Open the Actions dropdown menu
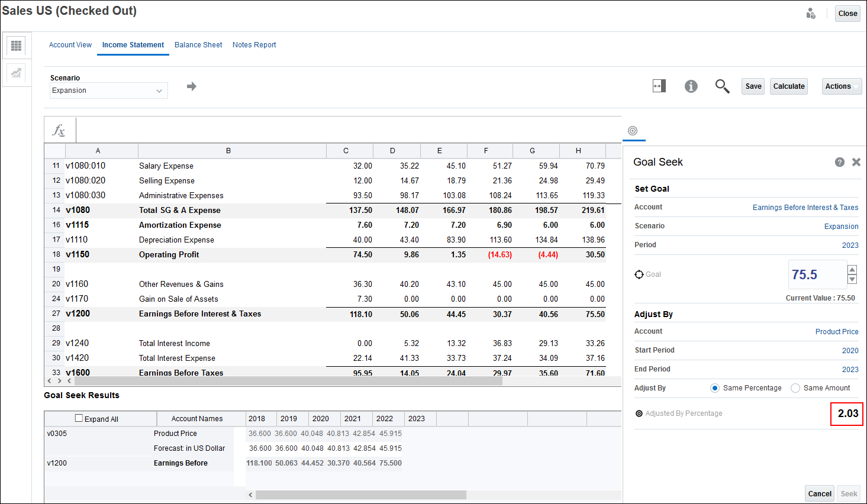 point(841,86)
